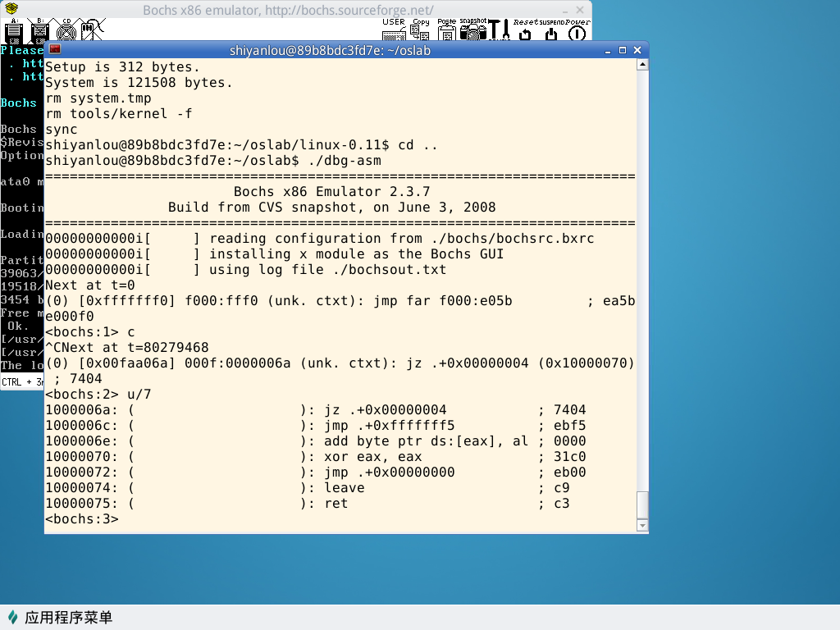
Task: Click the terminal scrollbar down arrow
Action: pyautogui.click(x=642, y=525)
